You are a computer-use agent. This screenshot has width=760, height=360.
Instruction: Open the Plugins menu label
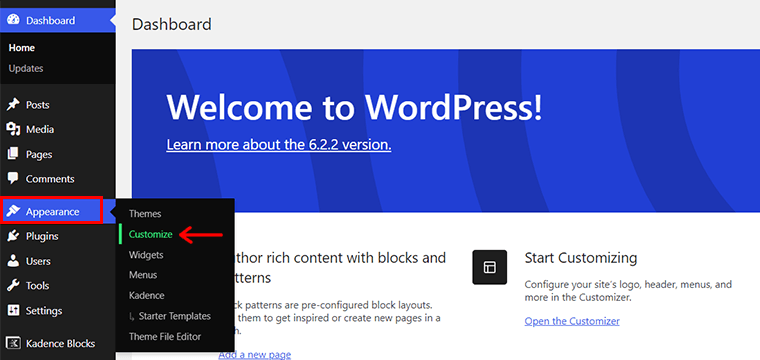[x=42, y=236]
